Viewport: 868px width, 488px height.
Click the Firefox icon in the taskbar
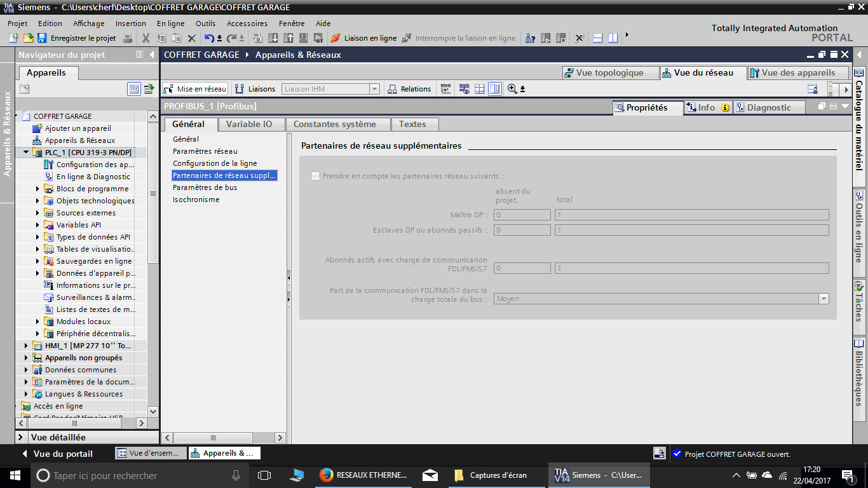pos(327,475)
